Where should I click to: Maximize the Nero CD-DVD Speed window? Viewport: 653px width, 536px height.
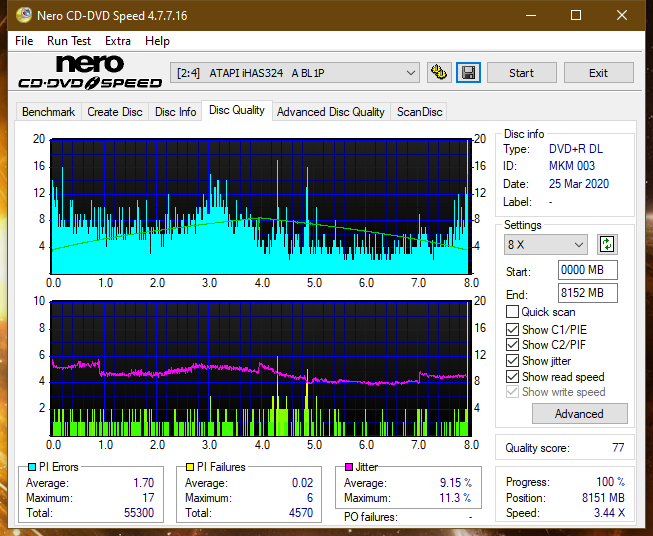(576, 15)
